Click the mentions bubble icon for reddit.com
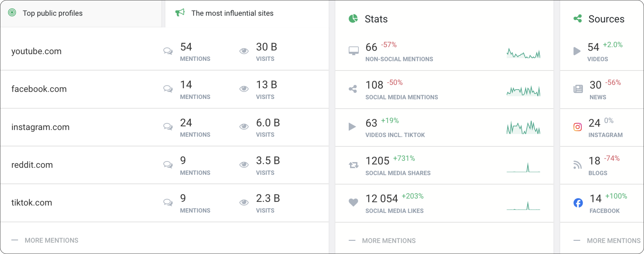This screenshot has height=254, width=644. (168, 165)
